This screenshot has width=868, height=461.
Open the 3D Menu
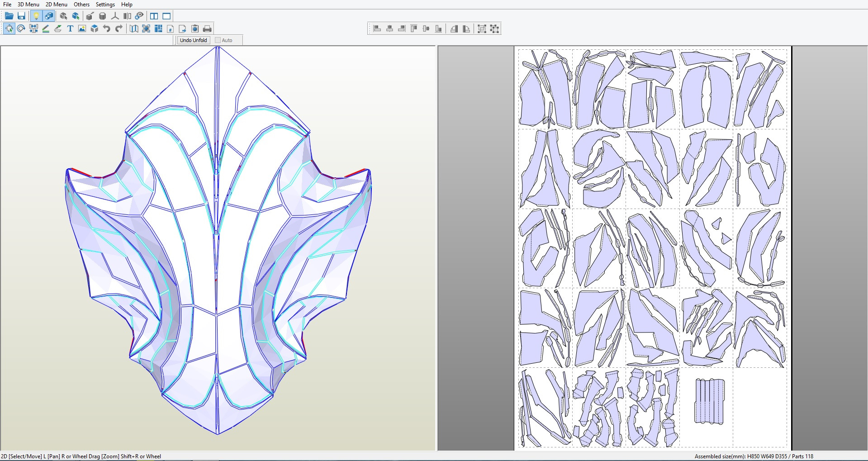click(x=28, y=4)
